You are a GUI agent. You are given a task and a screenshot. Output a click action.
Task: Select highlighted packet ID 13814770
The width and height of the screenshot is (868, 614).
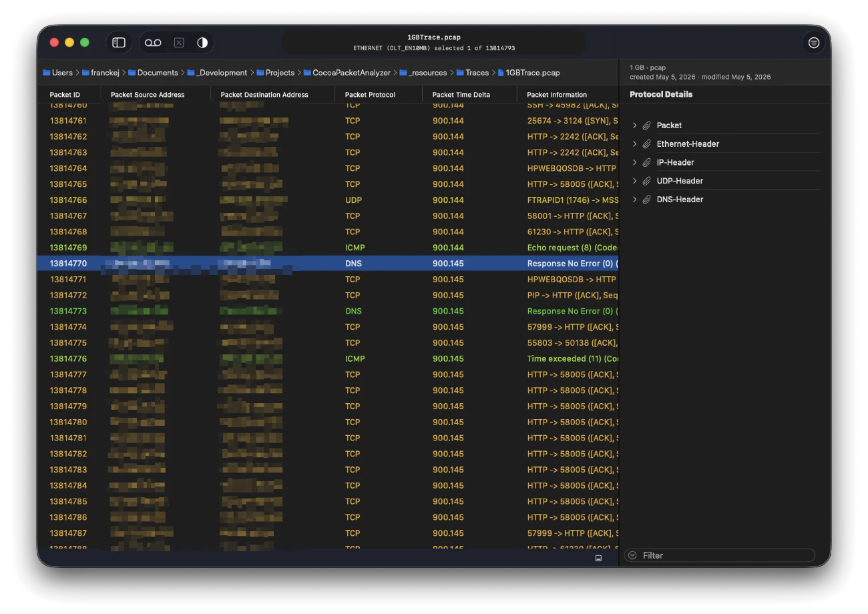pos(68,264)
